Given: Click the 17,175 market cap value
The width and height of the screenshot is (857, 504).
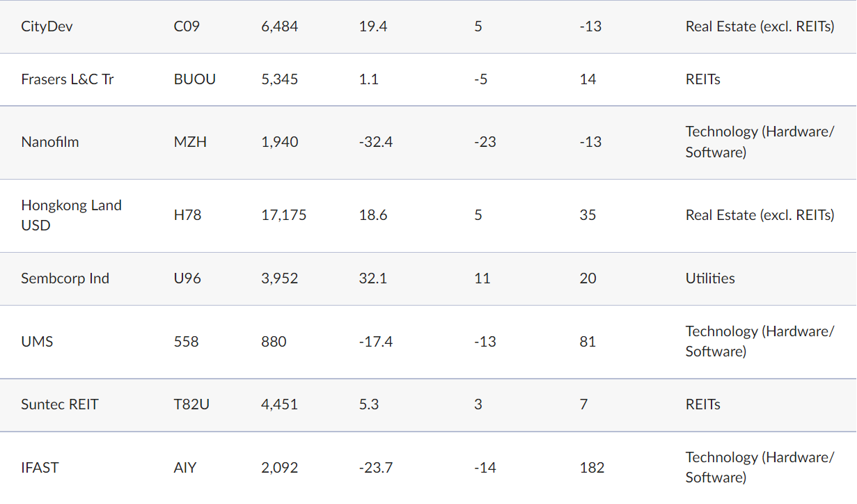Looking at the screenshot, I should pos(284,215).
